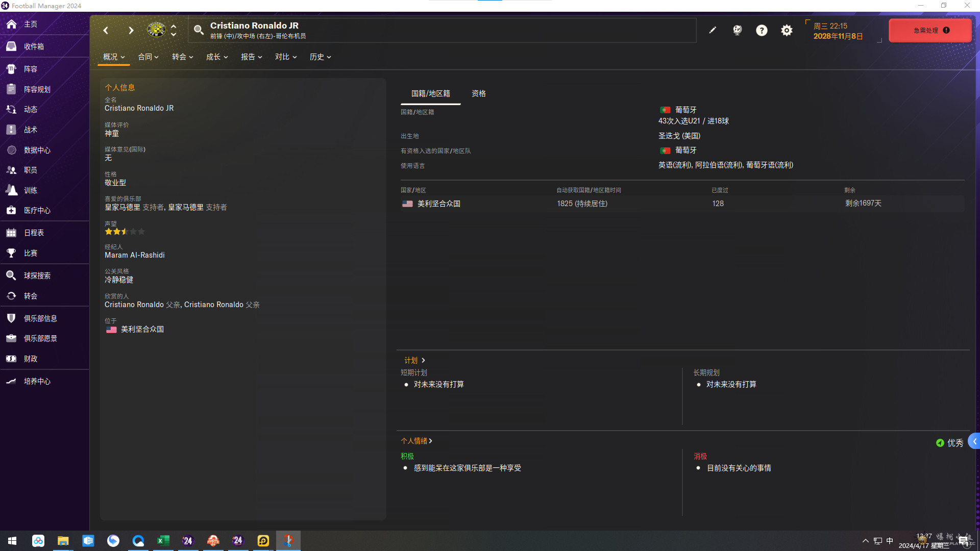Viewport: 980px width, 551px height.
Task: Switch to the 资格 eligibility tab
Action: (x=478, y=93)
